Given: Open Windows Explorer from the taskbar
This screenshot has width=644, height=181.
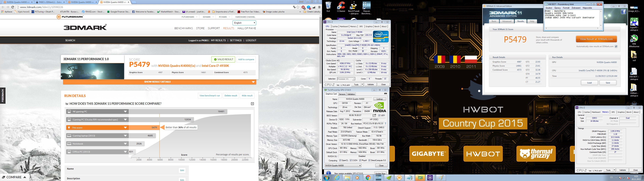Looking at the screenshot, I should coord(347,178).
